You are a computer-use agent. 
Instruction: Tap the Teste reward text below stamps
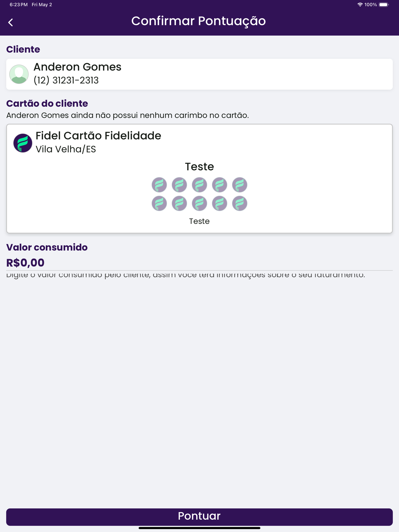(x=199, y=221)
